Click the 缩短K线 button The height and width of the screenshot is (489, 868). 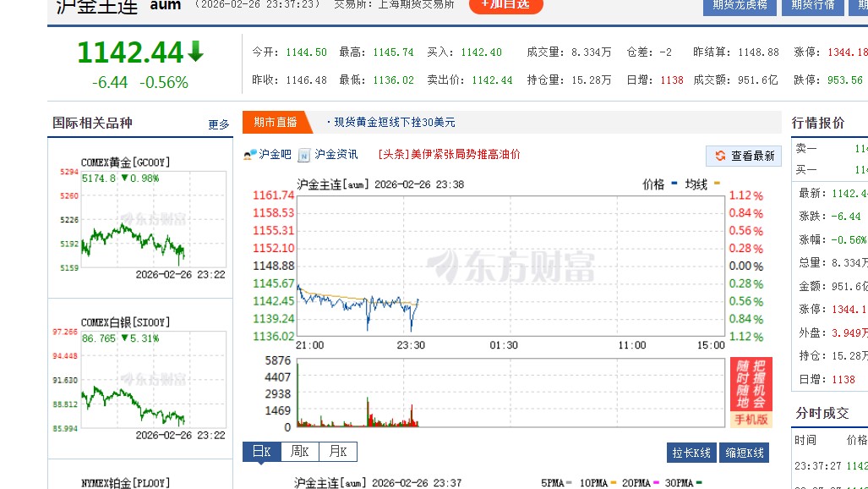click(742, 453)
